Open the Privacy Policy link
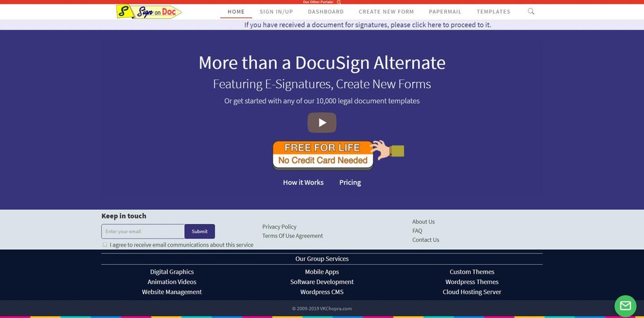This screenshot has width=644, height=318. [x=279, y=227]
